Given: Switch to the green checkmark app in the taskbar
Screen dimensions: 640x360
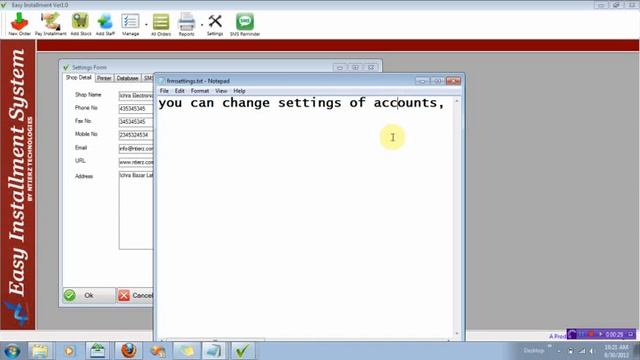Looking at the screenshot, I should pyautogui.click(x=242, y=351).
